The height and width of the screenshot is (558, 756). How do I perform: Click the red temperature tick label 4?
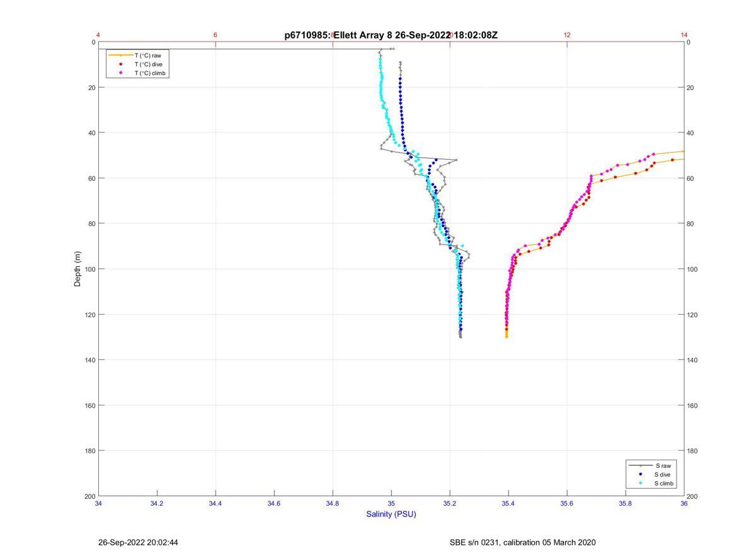(98, 35)
